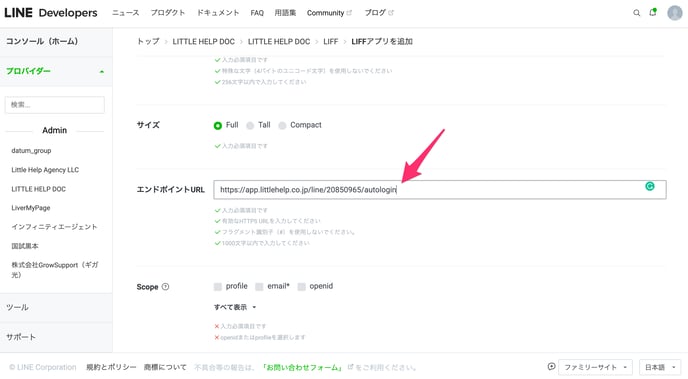
Task: Open the FAQ menu item
Action: point(257,13)
